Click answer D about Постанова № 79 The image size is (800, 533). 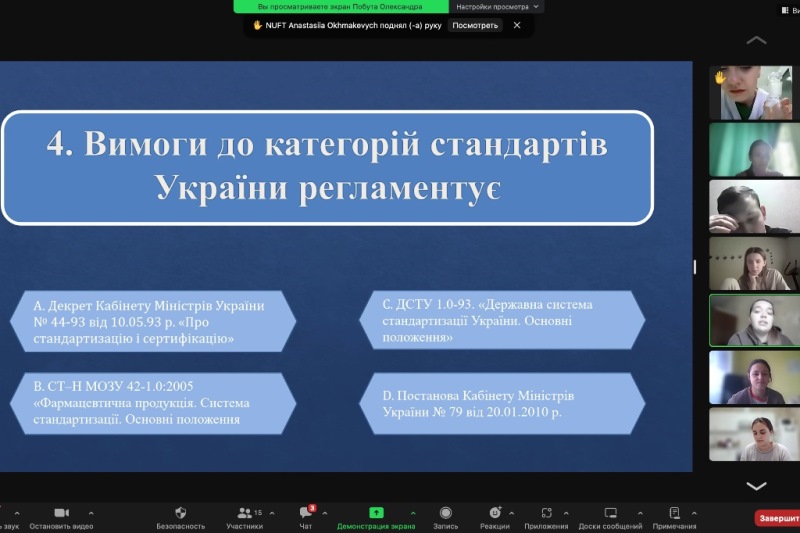(502, 403)
